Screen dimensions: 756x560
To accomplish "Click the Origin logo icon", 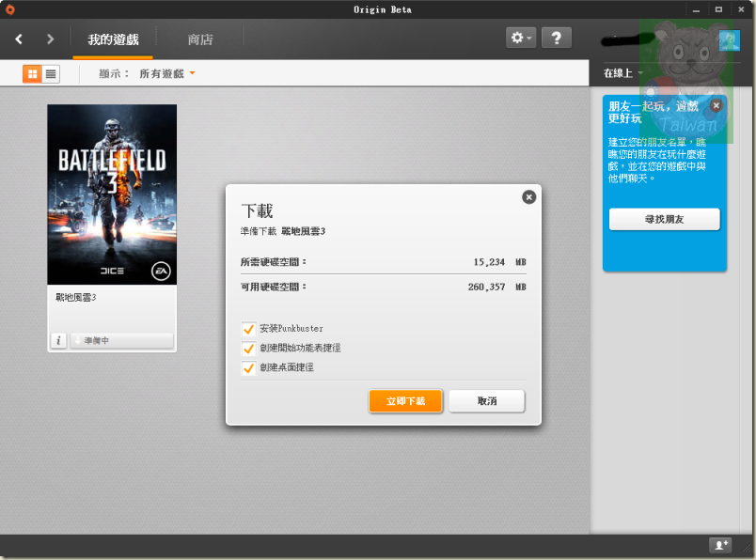I will 9,9.
